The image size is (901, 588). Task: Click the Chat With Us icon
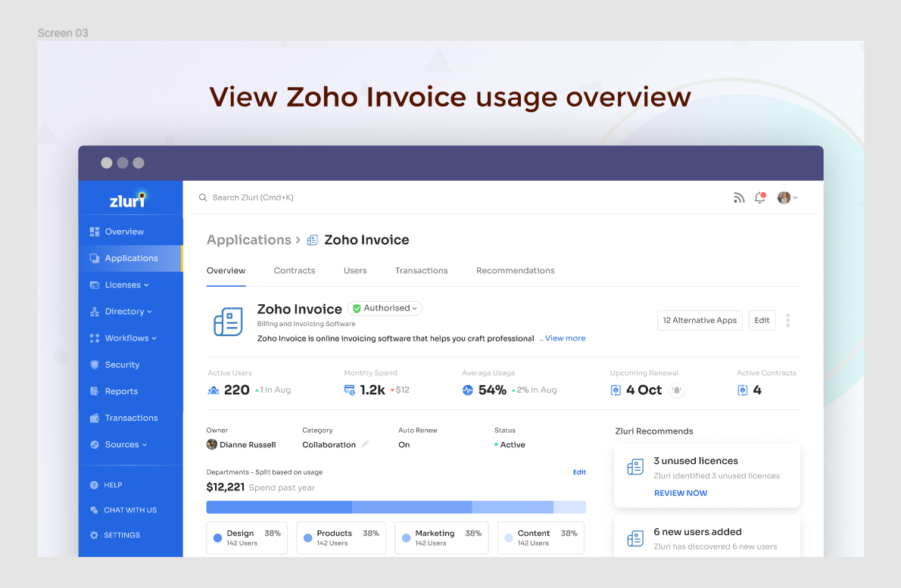coord(94,510)
